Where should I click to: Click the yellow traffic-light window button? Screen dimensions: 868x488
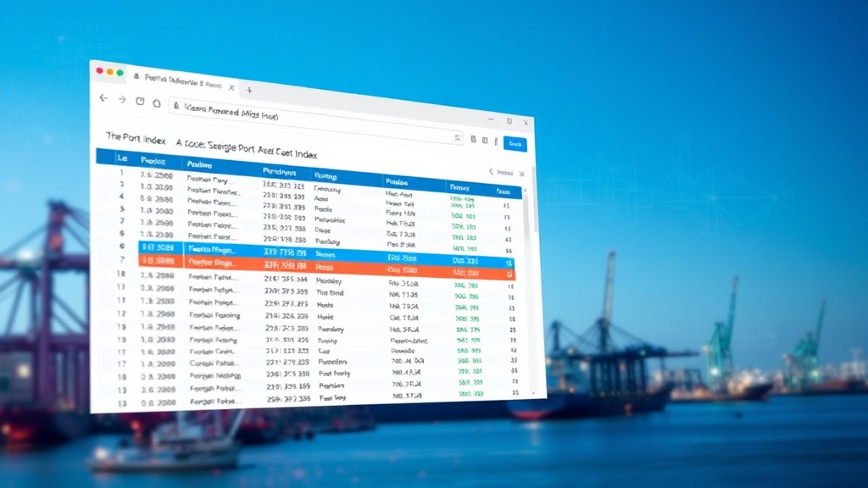point(109,71)
